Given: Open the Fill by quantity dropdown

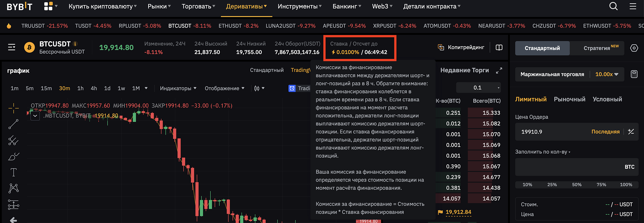Looking at the screenshot, I should [543, 152].
